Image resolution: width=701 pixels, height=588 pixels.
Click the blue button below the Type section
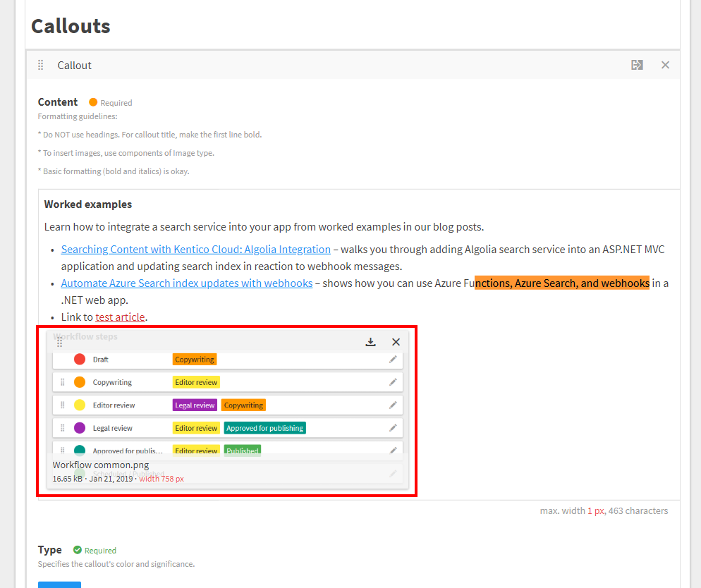59,585
